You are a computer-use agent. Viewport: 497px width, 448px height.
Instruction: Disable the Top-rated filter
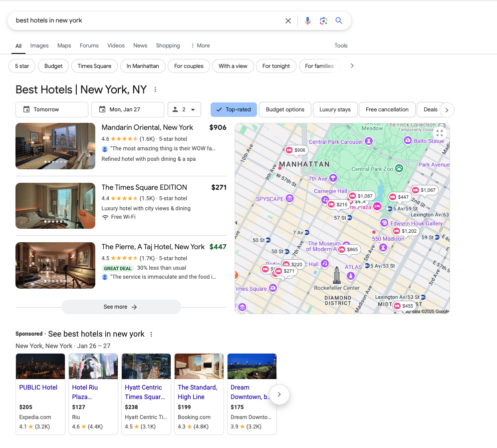click(x=233, y=109)
